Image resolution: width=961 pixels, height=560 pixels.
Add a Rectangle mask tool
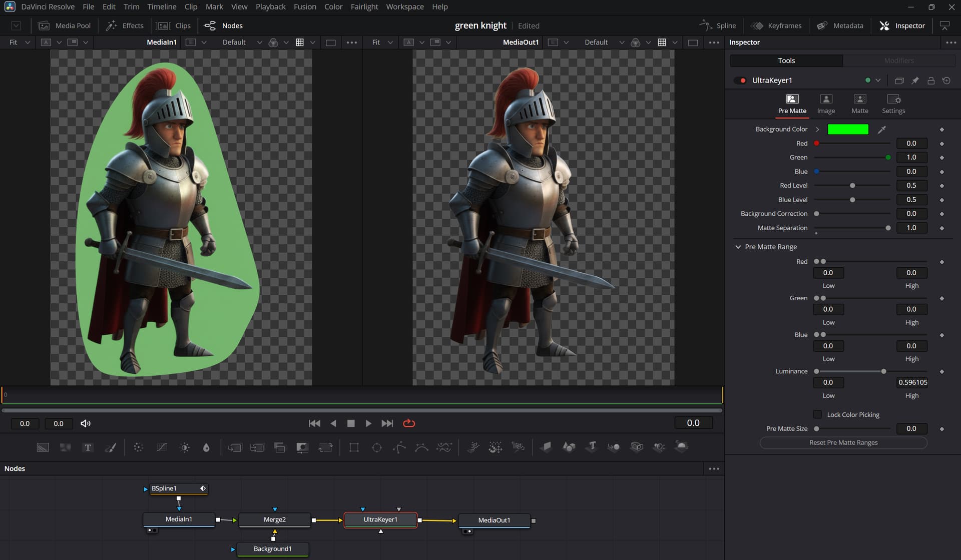click(x=354, y=447)
